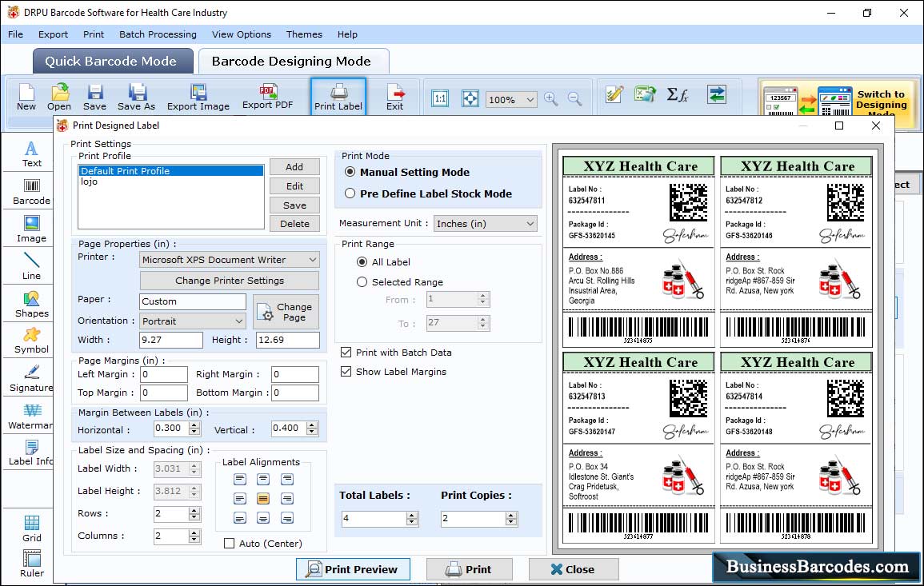
Task: Click the Delete print profile button
Action: [294, 224]
